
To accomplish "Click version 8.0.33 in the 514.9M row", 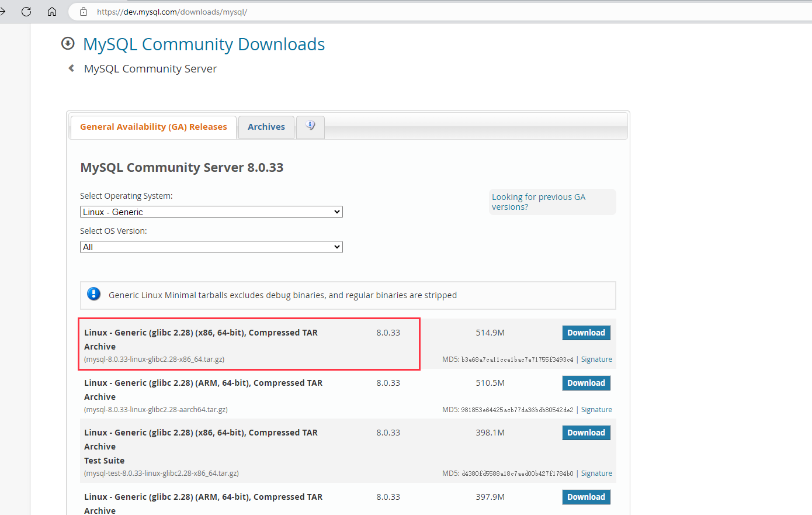I will pyautogui.click(x=388, y=333).
